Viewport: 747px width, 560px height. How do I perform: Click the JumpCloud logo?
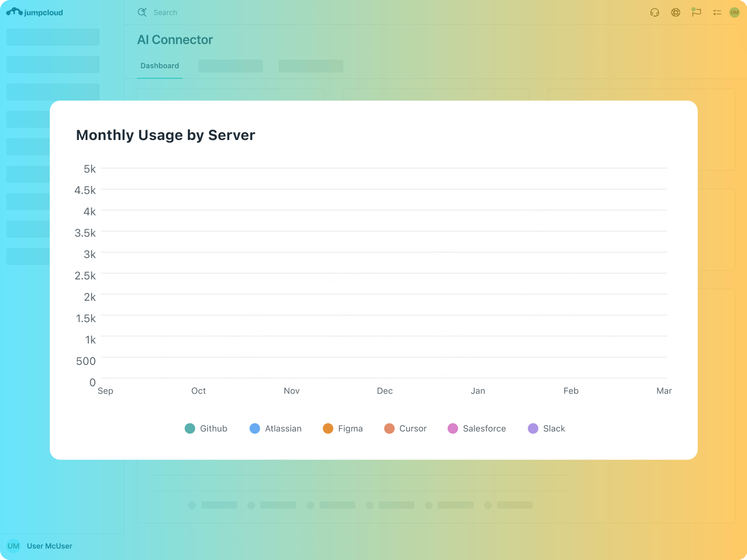click(35, 12)
